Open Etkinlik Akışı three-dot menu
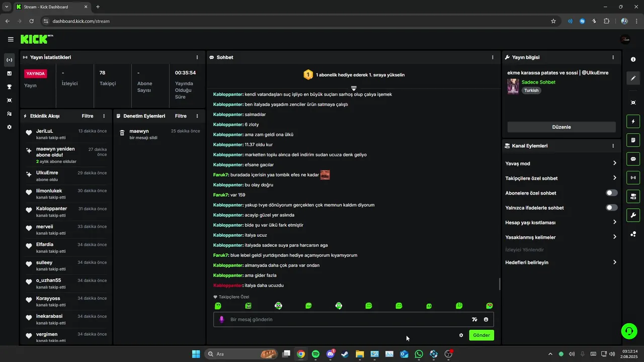 tap(104, 116)
